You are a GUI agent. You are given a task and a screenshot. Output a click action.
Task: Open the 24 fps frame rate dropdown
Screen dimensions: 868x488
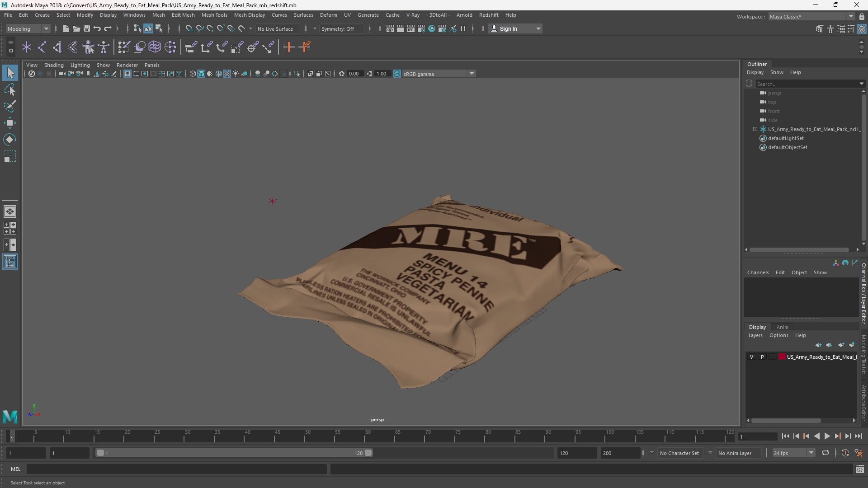coord(793,453)
